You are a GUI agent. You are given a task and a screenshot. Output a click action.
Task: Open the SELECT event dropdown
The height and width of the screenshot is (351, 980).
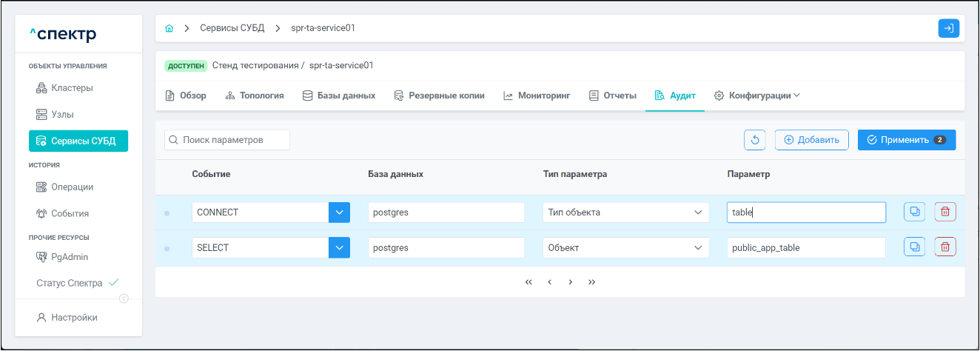[x=339, y=248]
